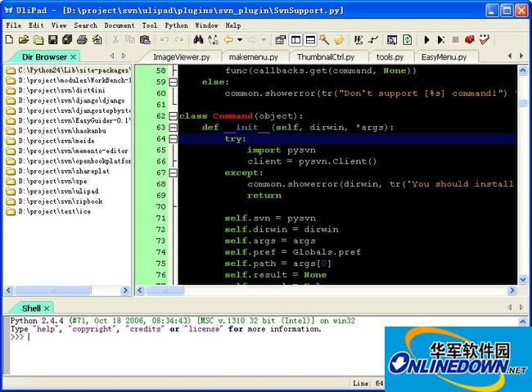This screenshot has height=392, width=532.
Task: Collapse the __init__ def fold at line 63
Action: (x=173, y=128)
